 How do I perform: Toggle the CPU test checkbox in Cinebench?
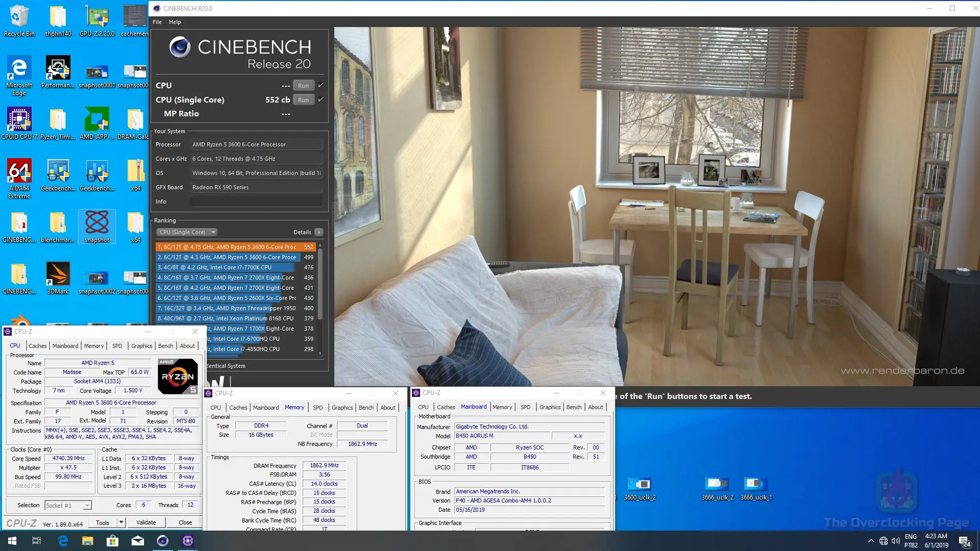pos(321,85)
